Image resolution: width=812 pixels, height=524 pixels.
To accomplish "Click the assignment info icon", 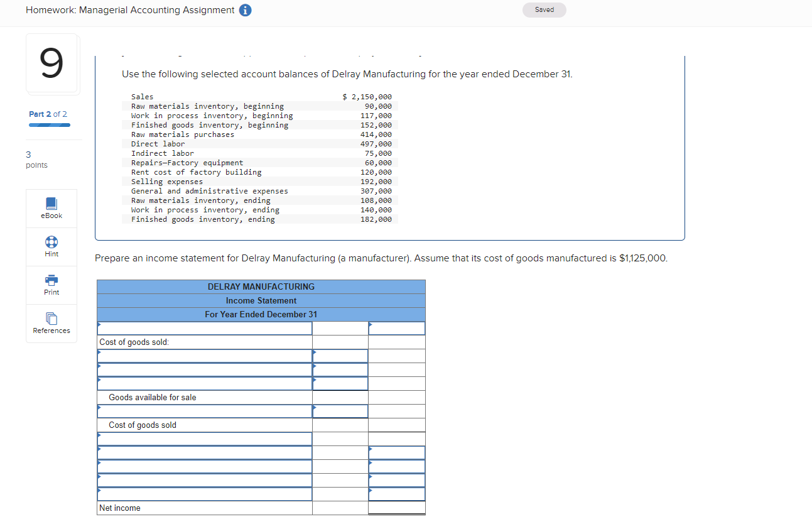I will [245, 10].
